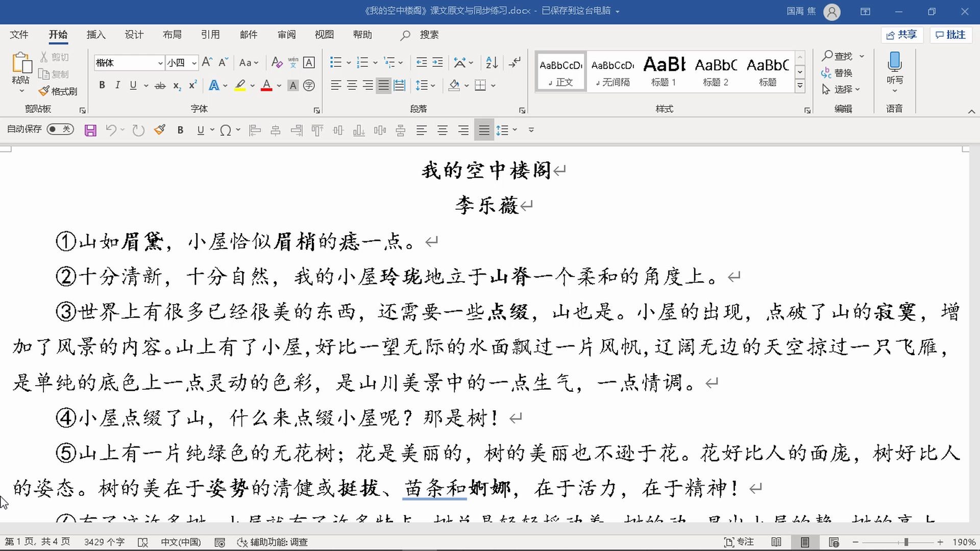Align text right in the ribbon
980x551 pixels.
click(367, 85)
